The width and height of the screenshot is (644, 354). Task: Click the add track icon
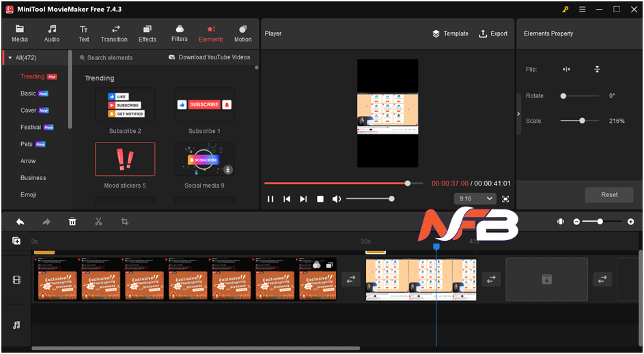point(16,241)
